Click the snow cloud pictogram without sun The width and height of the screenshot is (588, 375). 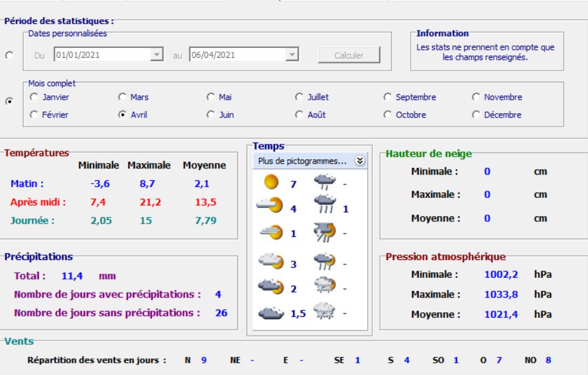pyautogui.click(x=324, y=312)
